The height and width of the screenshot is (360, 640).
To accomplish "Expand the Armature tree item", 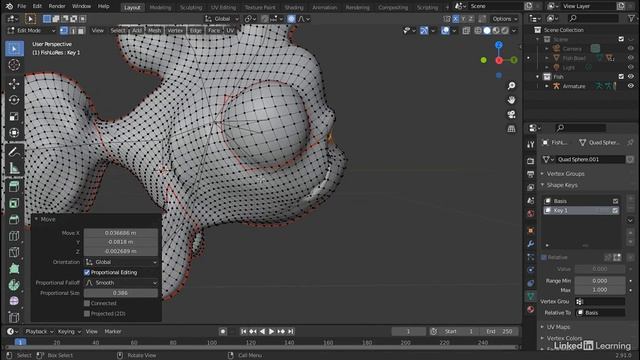I will tap(547, 86).
